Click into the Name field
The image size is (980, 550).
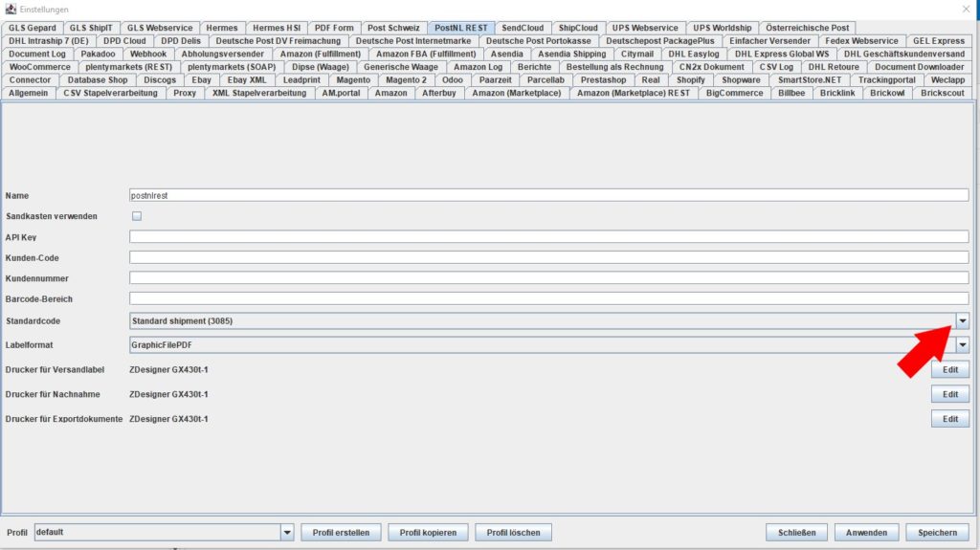(x=548, y=196)
